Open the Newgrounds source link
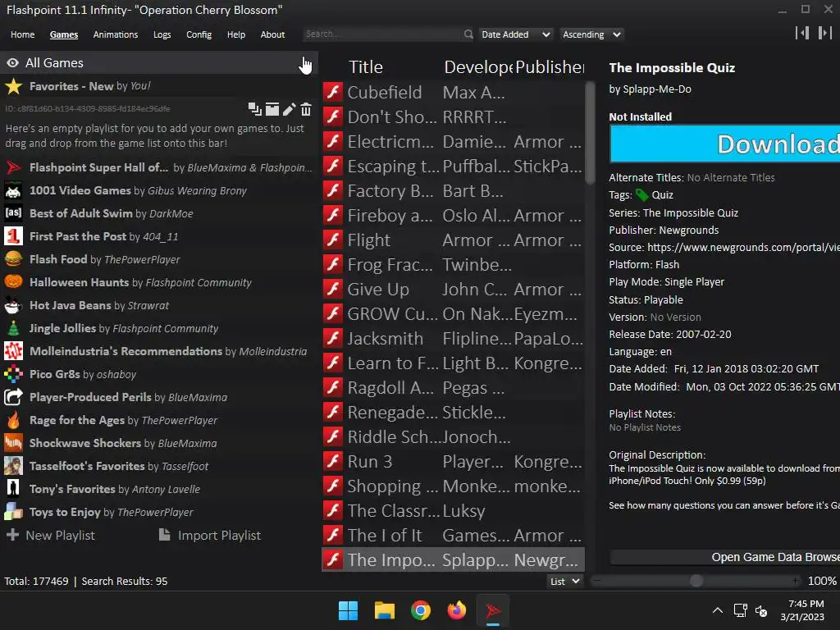The width and height of the screenshot is (840, 630). click(x=743, y=247)
